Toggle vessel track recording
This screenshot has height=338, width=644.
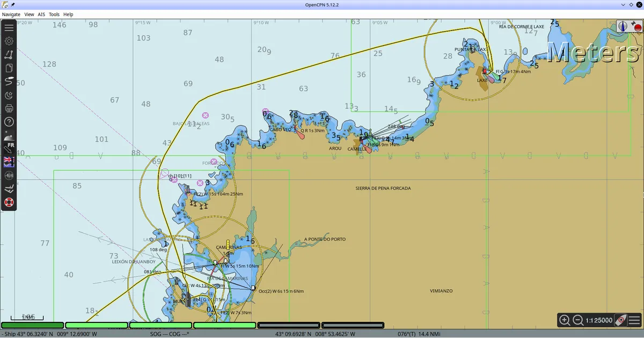click(9, 82)
